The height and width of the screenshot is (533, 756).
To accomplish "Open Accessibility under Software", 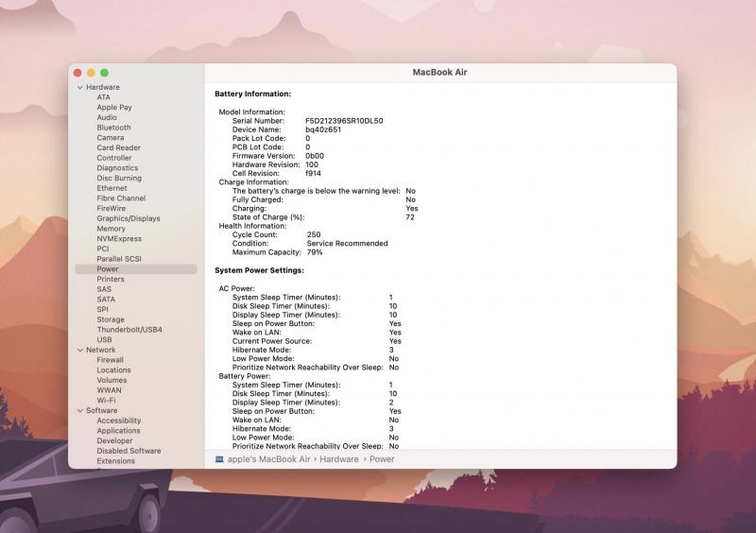I will [119, 421].
